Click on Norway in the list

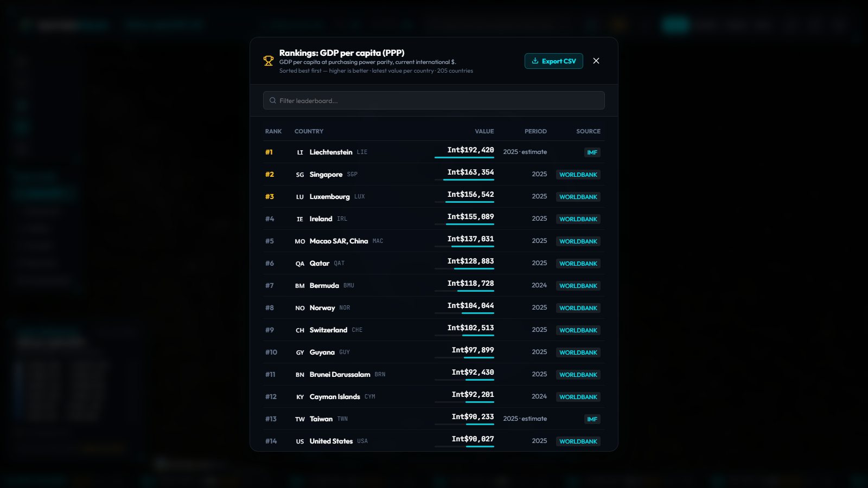(434, 308)
